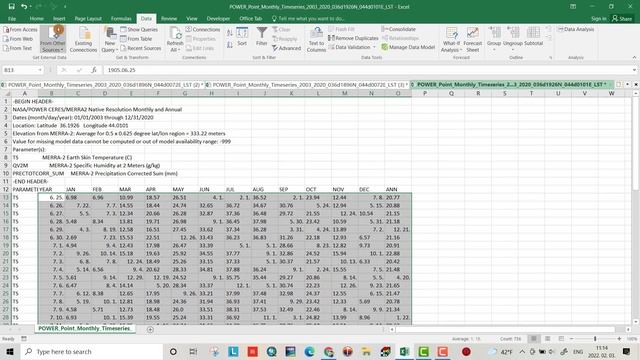Open the Data Analysis tool
This screenshot has height=360, width=640.
[x=576, y=29]
